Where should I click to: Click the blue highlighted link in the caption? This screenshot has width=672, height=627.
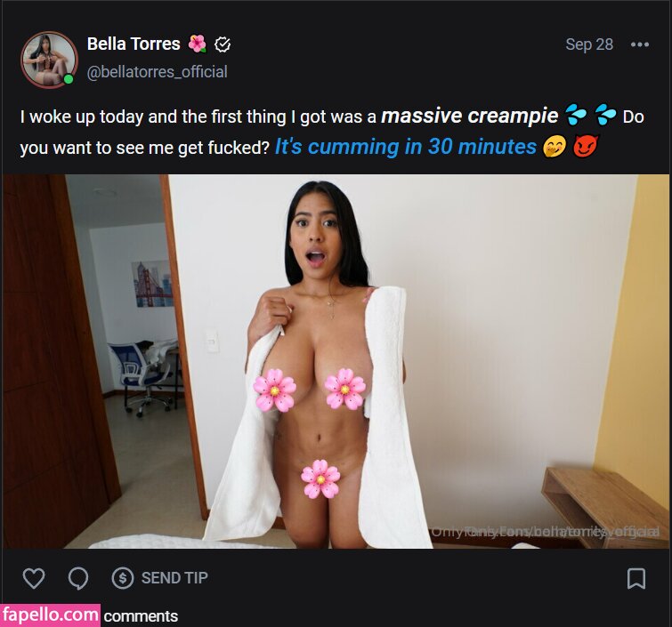405,147
